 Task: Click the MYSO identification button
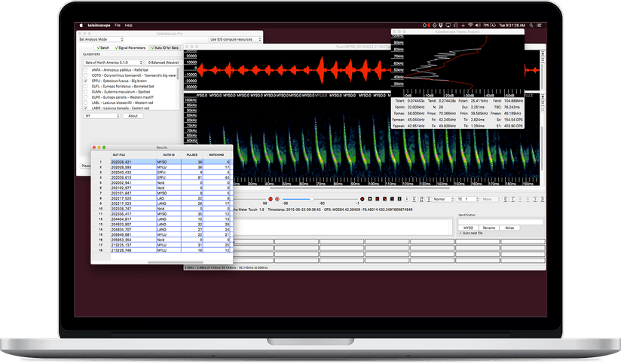468,228
